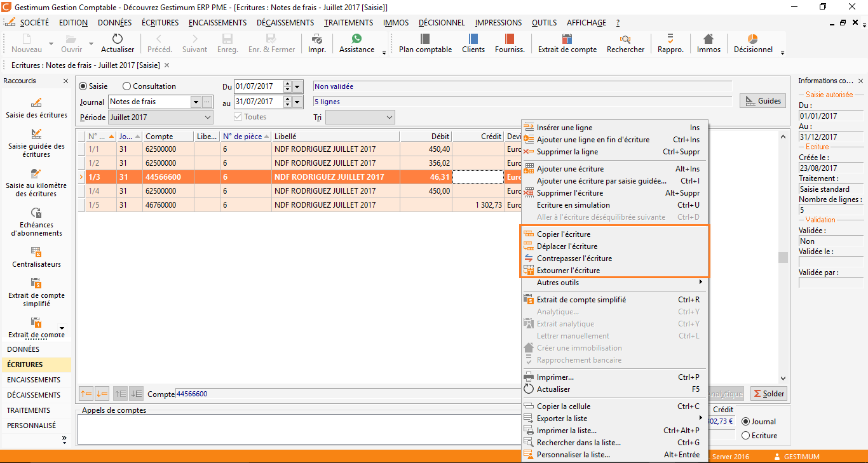Open the au date calendar dropdown

[297, 102]
